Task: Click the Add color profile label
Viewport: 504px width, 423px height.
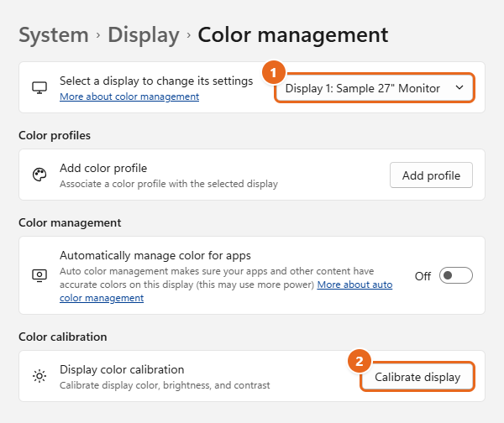Action: (103, 168)
